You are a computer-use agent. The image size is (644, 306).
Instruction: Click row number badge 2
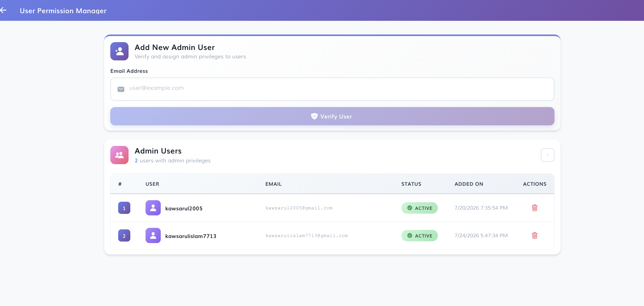(x=124, y=235)
